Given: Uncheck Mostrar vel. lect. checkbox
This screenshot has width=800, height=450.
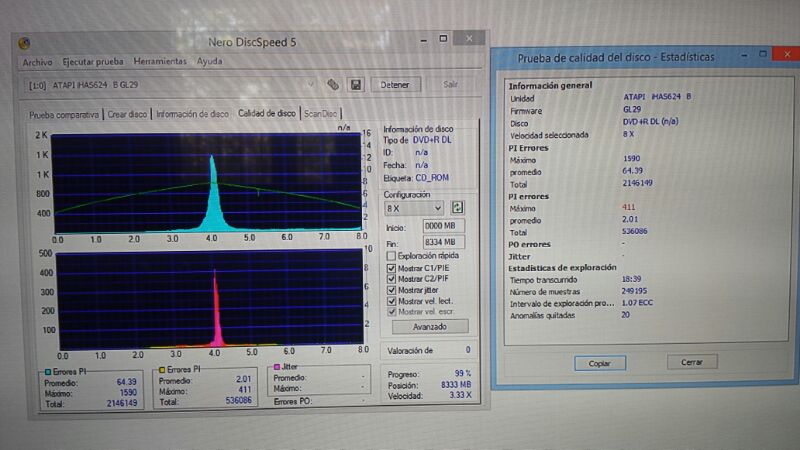Looking at the screenshot, I should [x=391, y=300].
